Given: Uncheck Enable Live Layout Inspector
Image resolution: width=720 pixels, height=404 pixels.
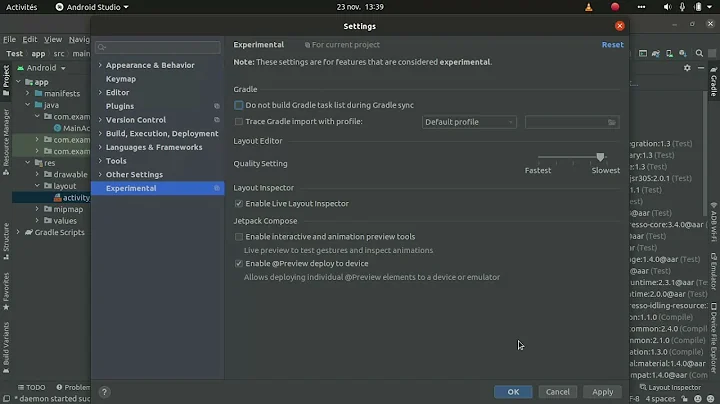Looking at the screenshot, I should point(239,204).
